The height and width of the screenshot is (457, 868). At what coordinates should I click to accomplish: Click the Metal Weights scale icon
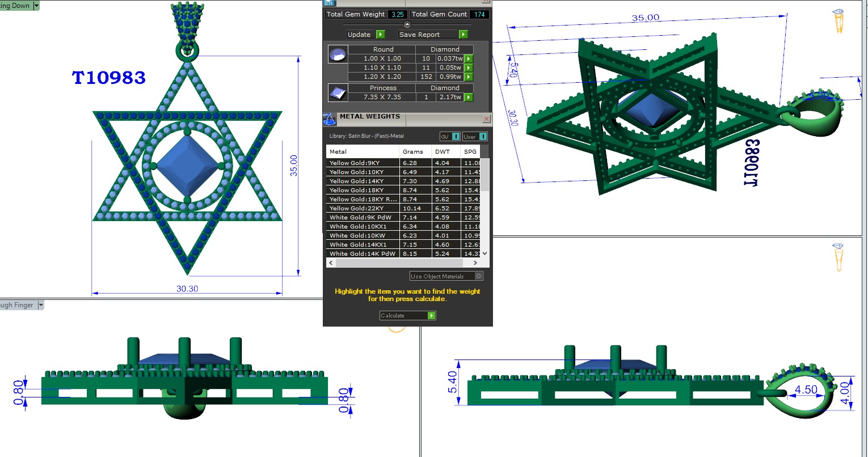(x=330, y=119)
